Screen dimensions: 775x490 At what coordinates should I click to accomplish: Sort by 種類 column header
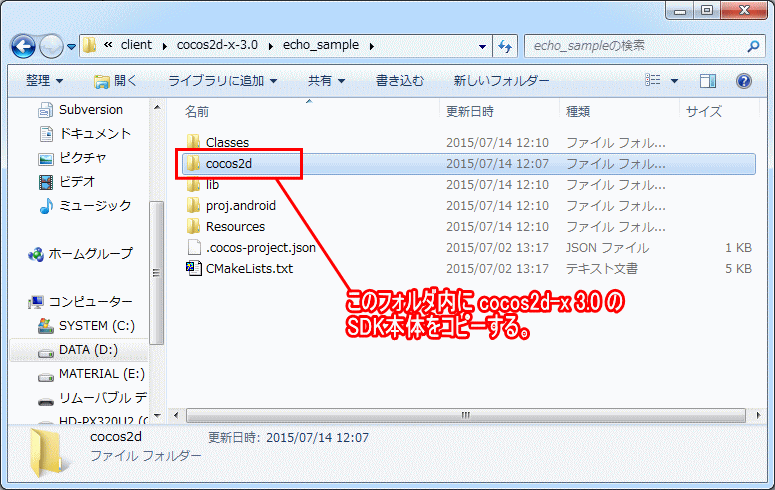click(x=578, y=112)
